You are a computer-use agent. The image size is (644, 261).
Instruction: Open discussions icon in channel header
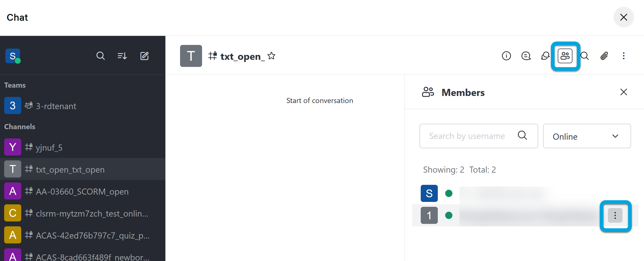pos(545,56)
